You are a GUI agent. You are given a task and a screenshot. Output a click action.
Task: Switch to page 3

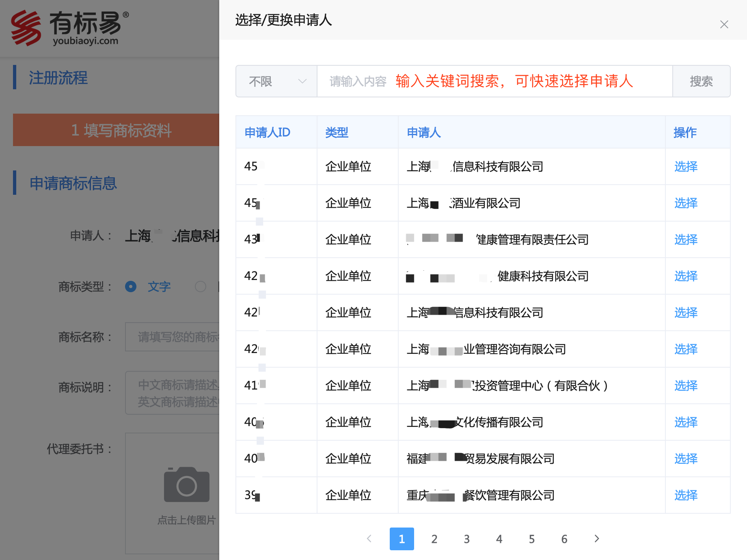pos(466,539)
